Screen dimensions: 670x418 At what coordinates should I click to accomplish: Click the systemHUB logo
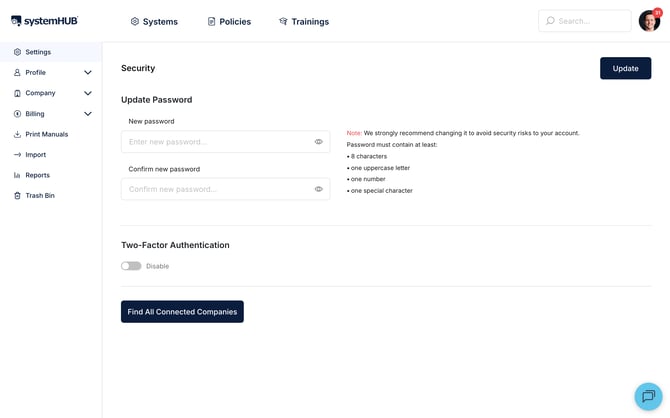44,21
